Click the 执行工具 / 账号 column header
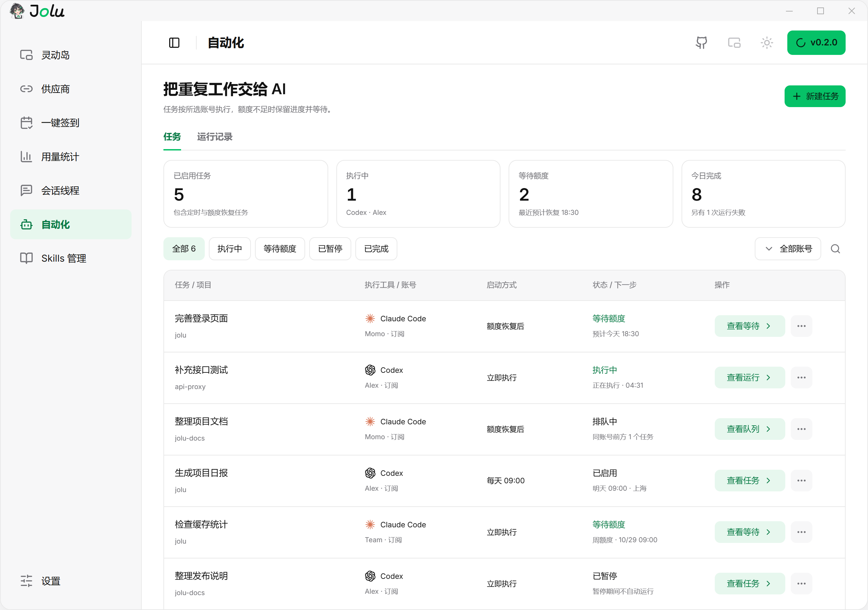868x610 pixels. (x=390, y=285)
